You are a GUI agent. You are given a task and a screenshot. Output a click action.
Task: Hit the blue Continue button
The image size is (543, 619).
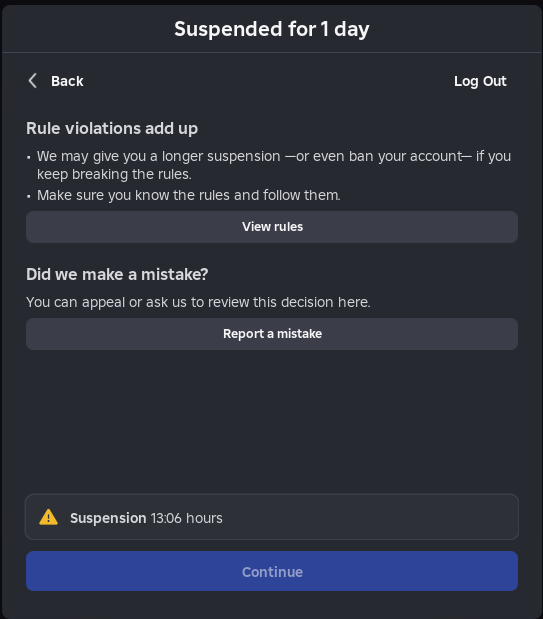point(272,571)
